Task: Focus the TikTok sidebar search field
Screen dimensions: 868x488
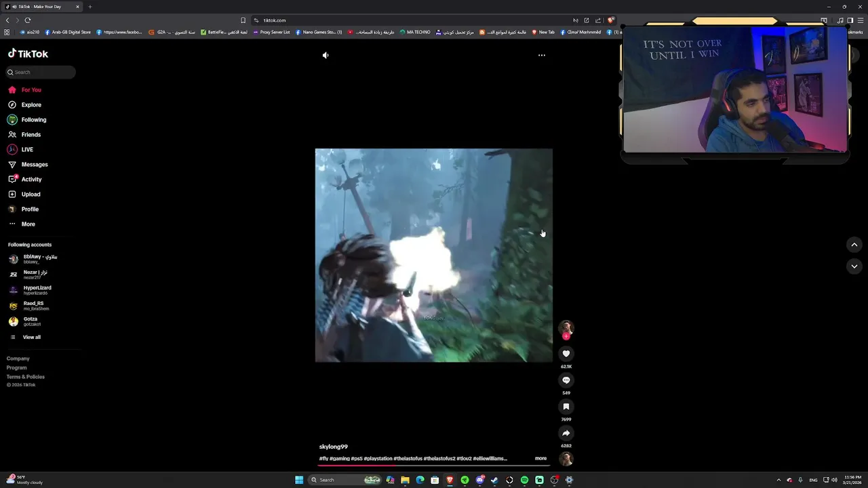Action: [41, 72]
